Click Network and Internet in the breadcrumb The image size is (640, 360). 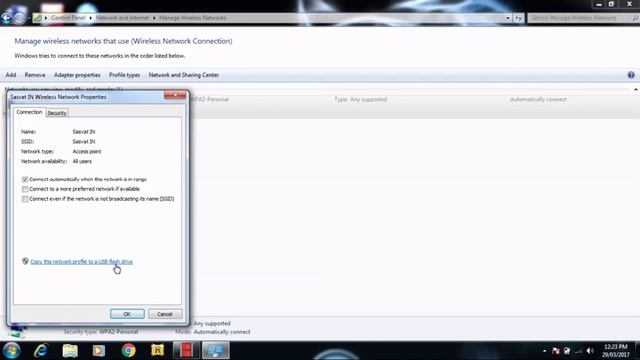click(x=122, y=18)
